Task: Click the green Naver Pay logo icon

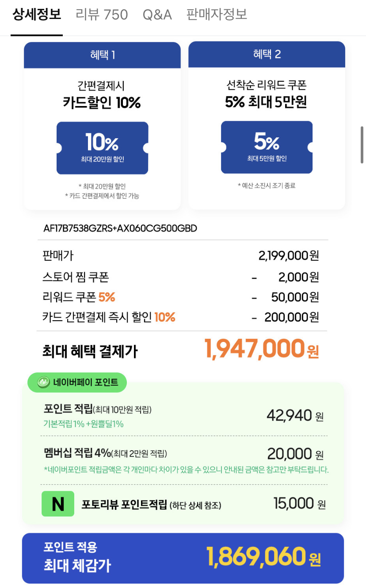Action: (43, 383)
